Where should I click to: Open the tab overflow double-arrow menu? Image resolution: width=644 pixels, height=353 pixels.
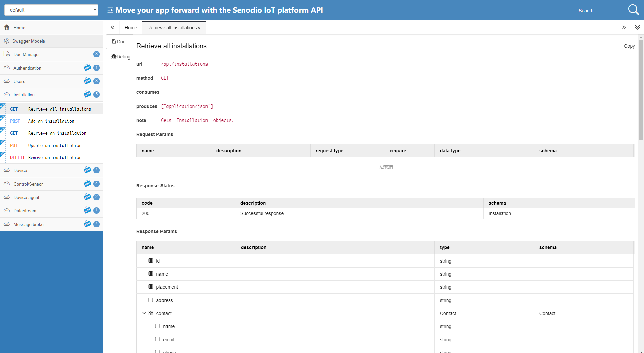pyautogui.click(x=624, y=27)
